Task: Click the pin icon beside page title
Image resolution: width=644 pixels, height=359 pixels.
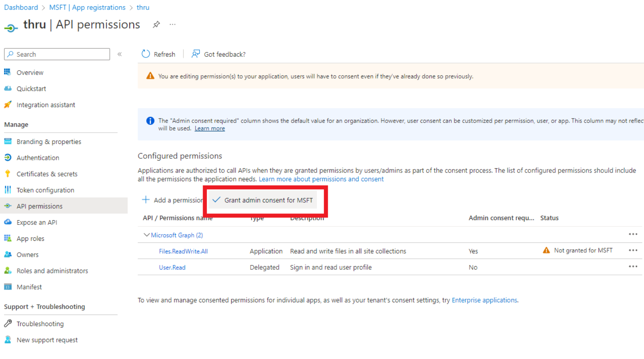Action: [156, 25]
